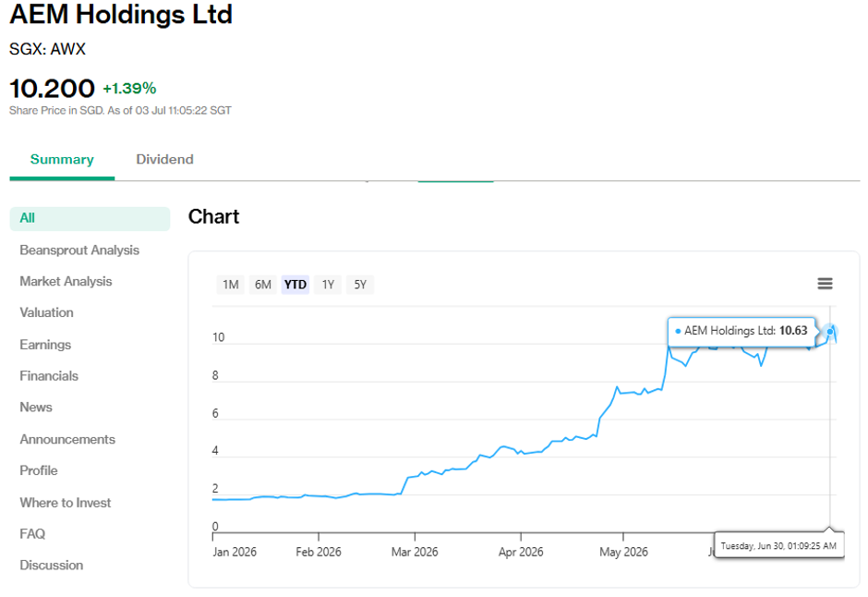Select the 1M chart range
Viewport: 868px width, 597px height.
point(230,285)
